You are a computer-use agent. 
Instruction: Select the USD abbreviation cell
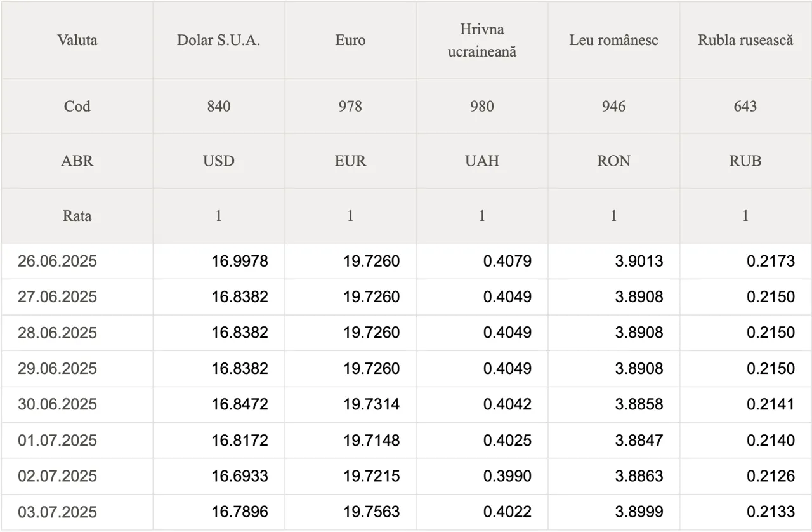(219, 161)
